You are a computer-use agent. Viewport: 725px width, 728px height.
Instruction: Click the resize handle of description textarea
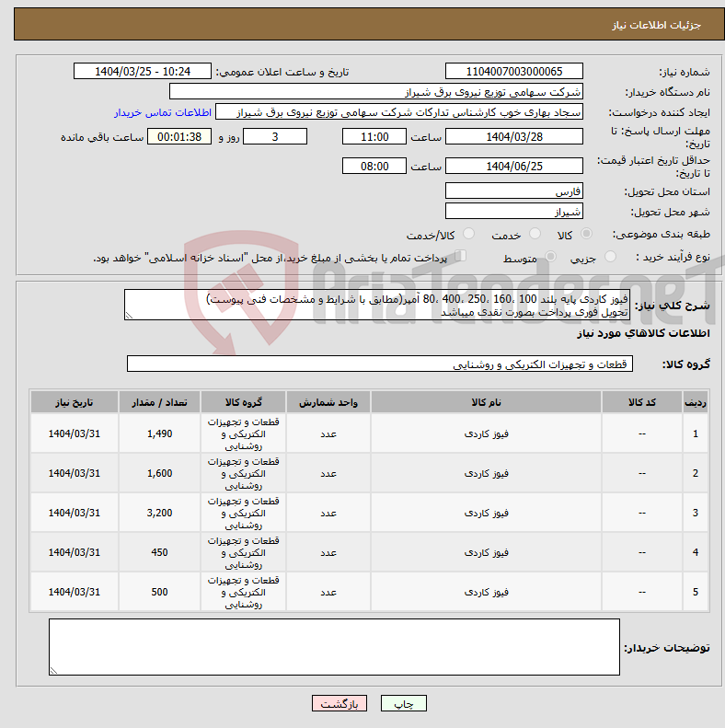[129, 316]
